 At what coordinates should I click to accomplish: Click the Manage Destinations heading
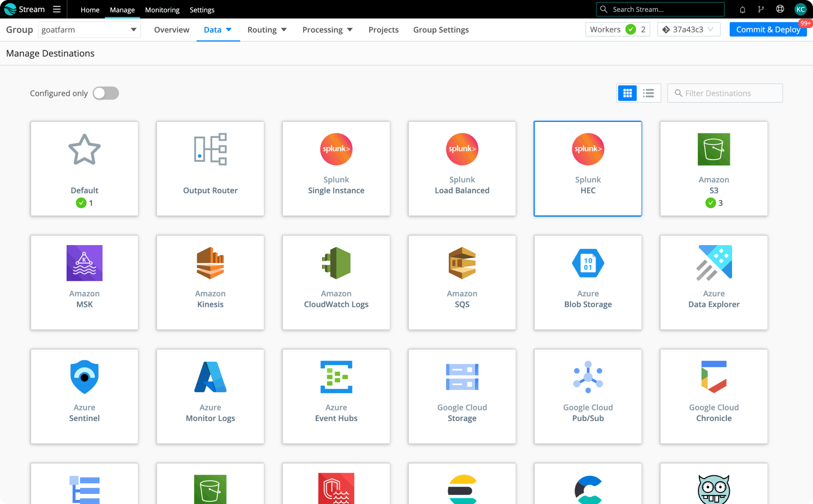click(50, 53)
